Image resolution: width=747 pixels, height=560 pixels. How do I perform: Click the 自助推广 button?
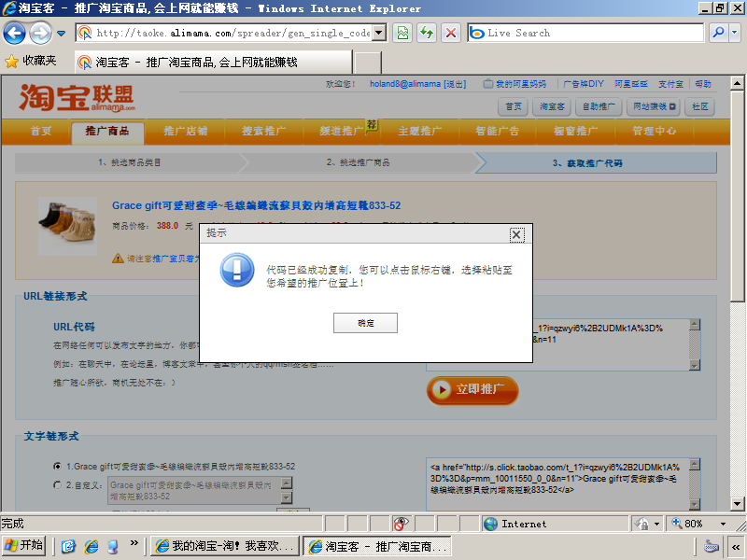pos(599,106)
